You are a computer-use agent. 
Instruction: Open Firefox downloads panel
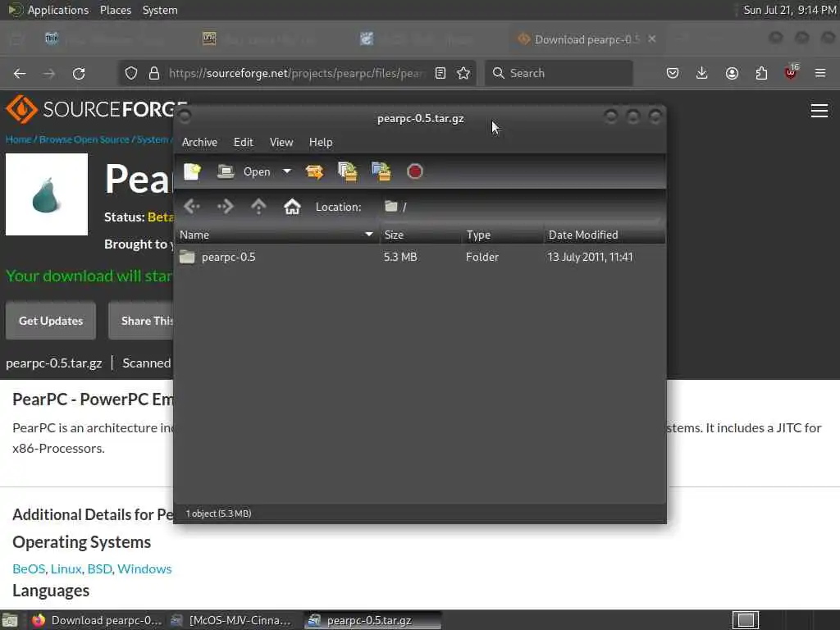coord(702,73)
